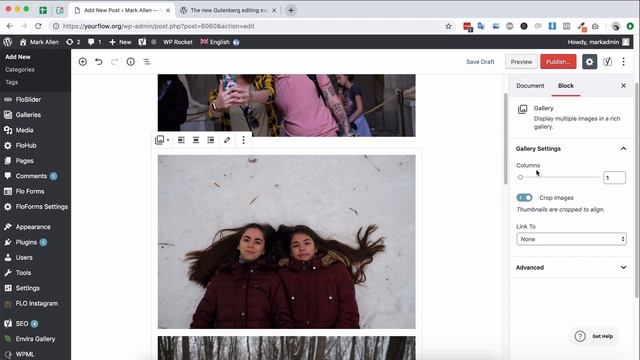Image resolution: width=640 pixels, height=360 pixels.
Task: Open the updates counter in admin bar
Action: pos(73,42)
